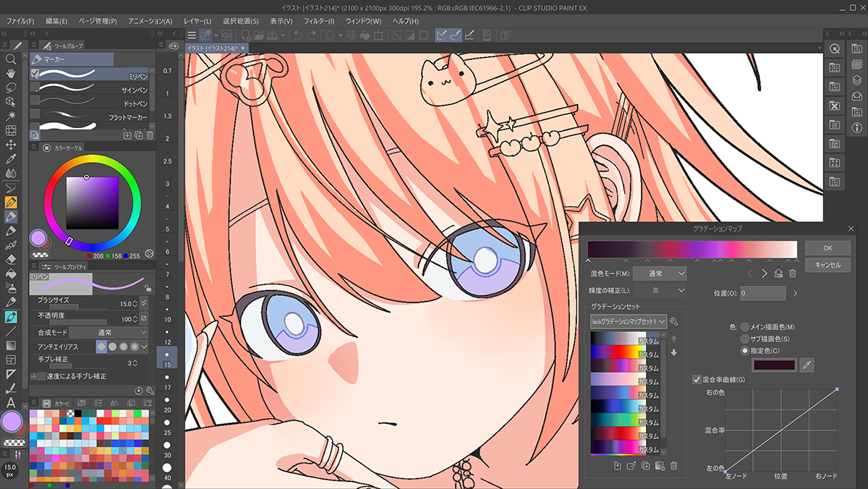Expand the gradient set selection dropdown
This screenshot has width=868, height=489.
628,321
